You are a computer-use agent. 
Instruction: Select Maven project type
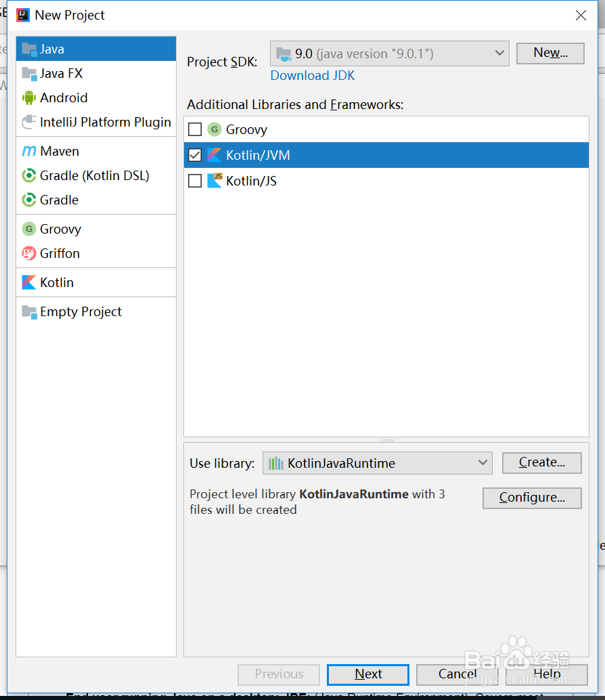[x=96, y=151]
